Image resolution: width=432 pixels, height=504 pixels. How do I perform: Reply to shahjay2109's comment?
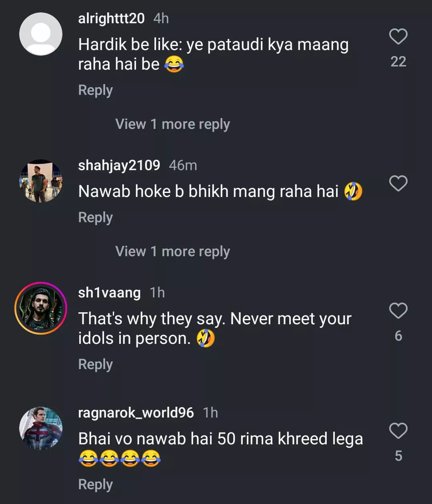(x=95, y=217)
